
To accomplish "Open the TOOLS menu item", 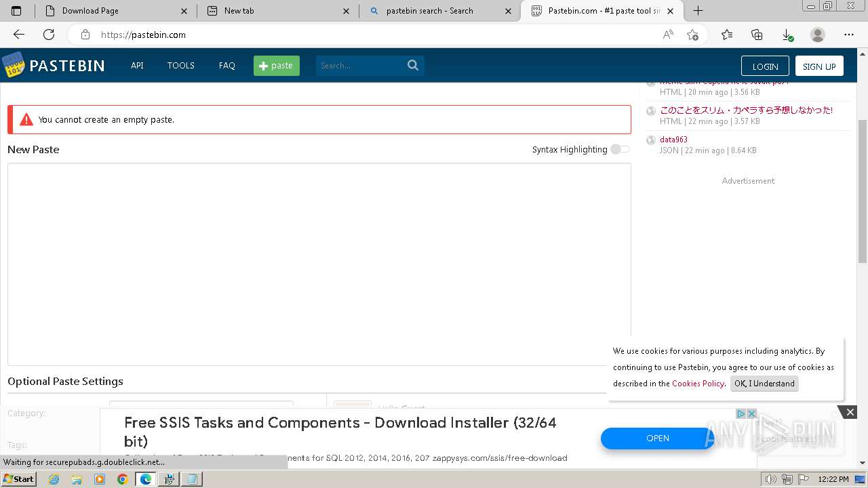I will pos(181,66).
